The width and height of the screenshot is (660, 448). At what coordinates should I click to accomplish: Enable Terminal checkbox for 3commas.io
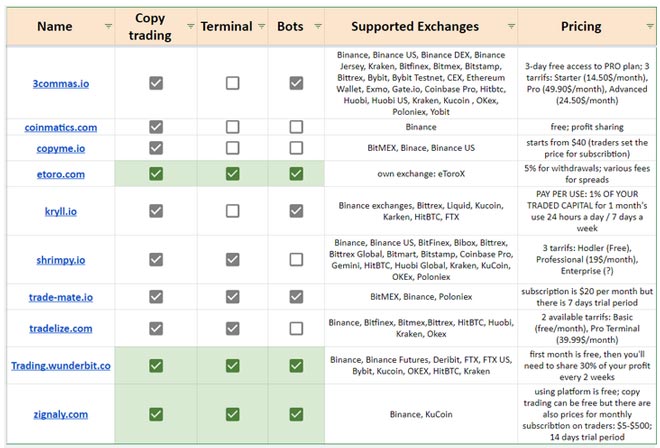232,84
